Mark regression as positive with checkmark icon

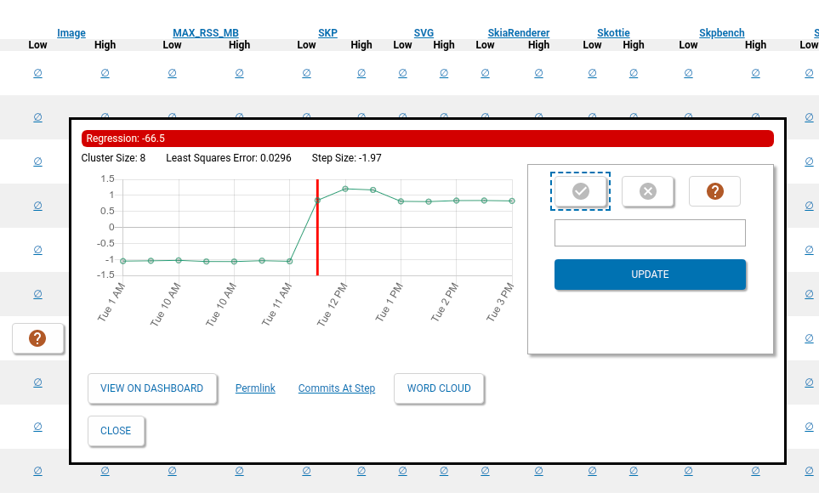coord(581,191)
